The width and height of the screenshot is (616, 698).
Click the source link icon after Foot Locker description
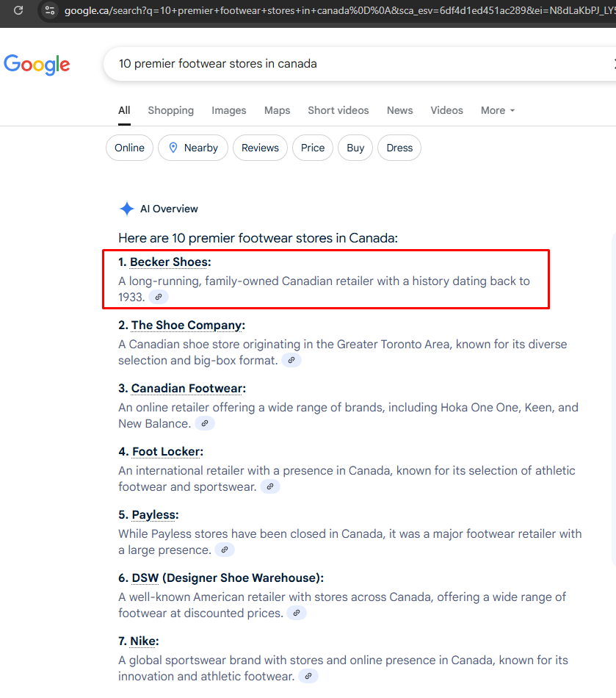click(x=270, y=486)
